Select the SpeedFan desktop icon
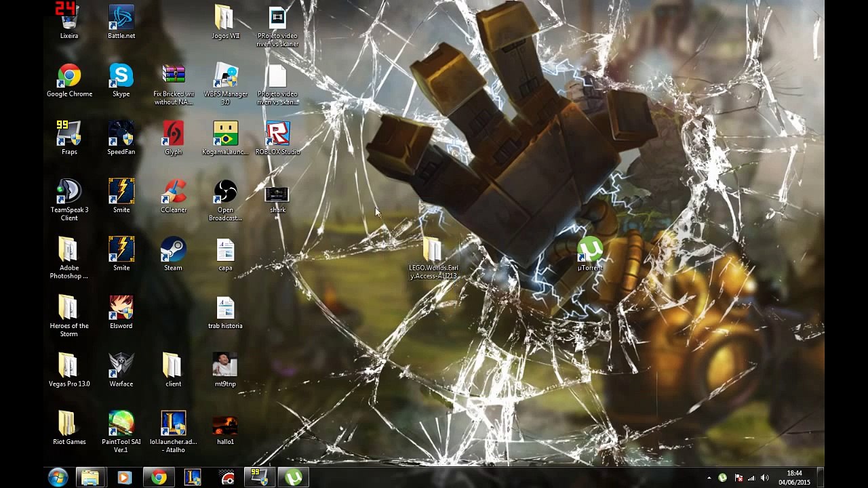Viewport: 868px width, 488px height. click(121, 138)
